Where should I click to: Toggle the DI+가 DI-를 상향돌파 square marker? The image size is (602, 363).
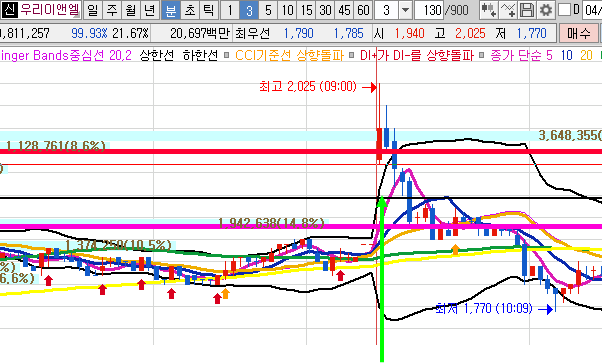(351, 55)
